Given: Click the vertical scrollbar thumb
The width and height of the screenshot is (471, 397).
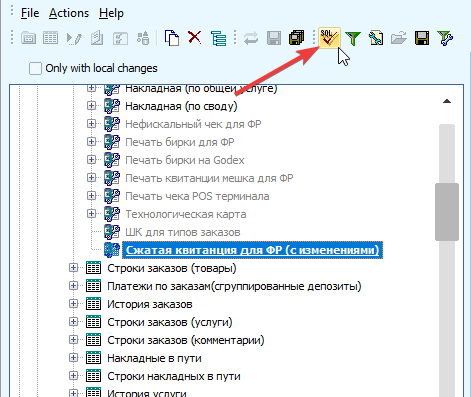Looking at the screenshot, I should point(447,212).
